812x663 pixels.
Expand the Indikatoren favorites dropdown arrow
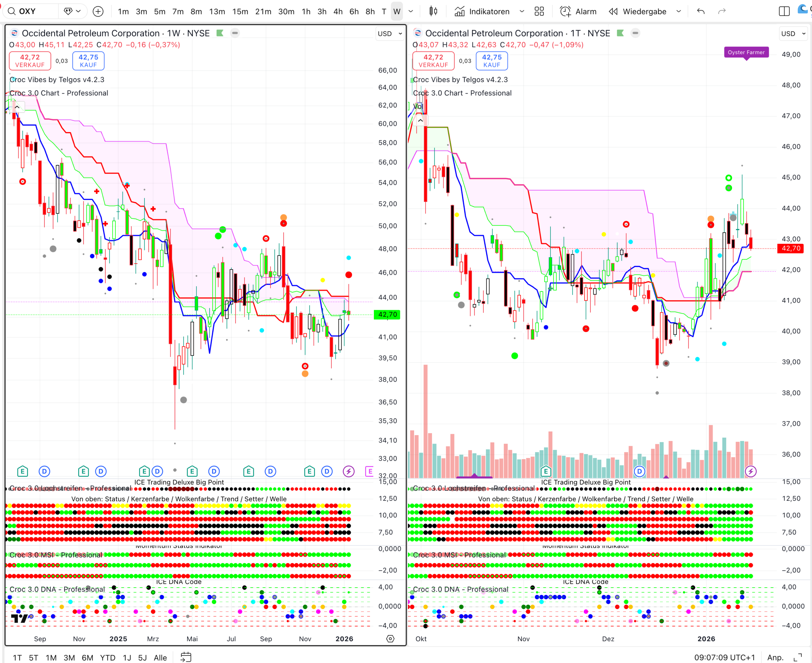(522, 11)
